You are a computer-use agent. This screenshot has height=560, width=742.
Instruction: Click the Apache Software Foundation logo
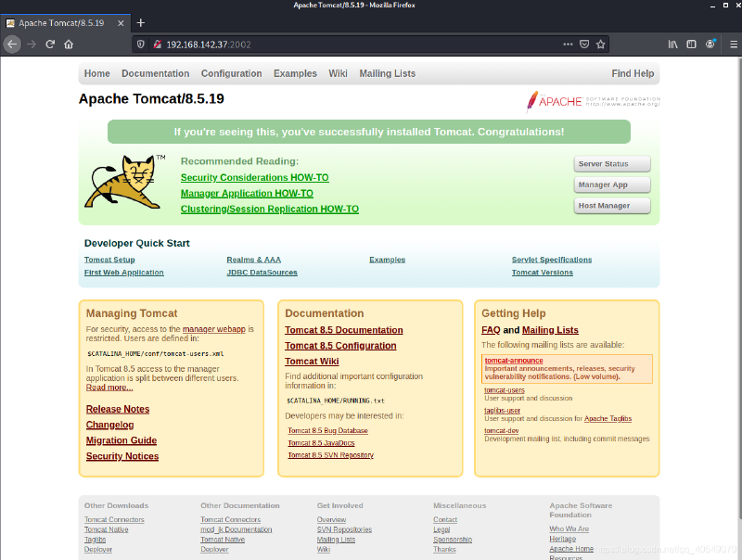(593, 101)
